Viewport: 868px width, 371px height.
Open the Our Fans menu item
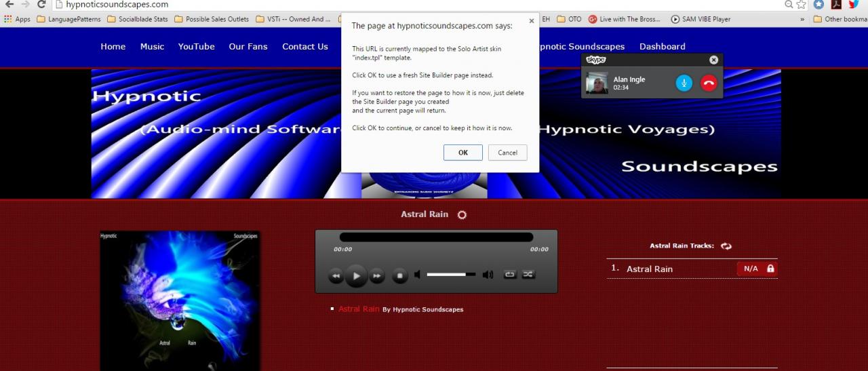248,46
